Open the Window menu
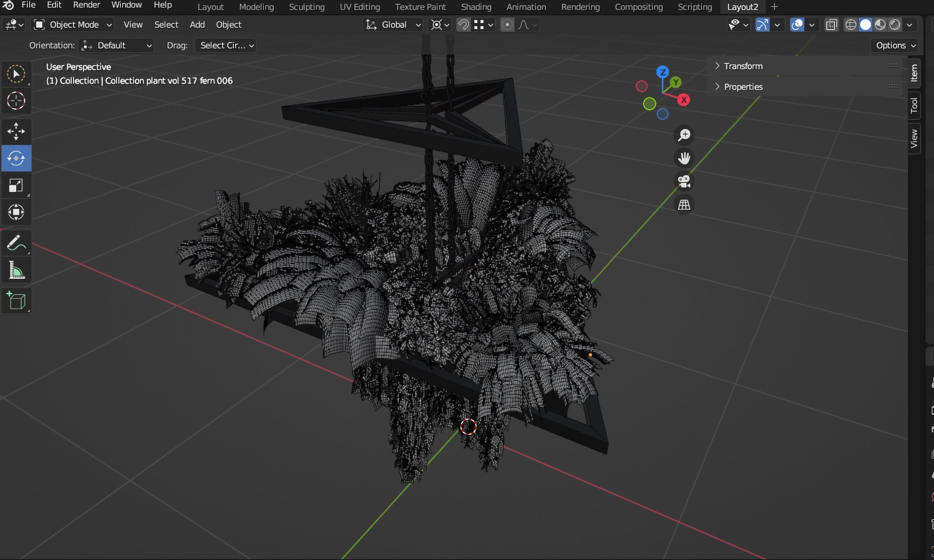This screenshot has height=560, width=934. 126,5
